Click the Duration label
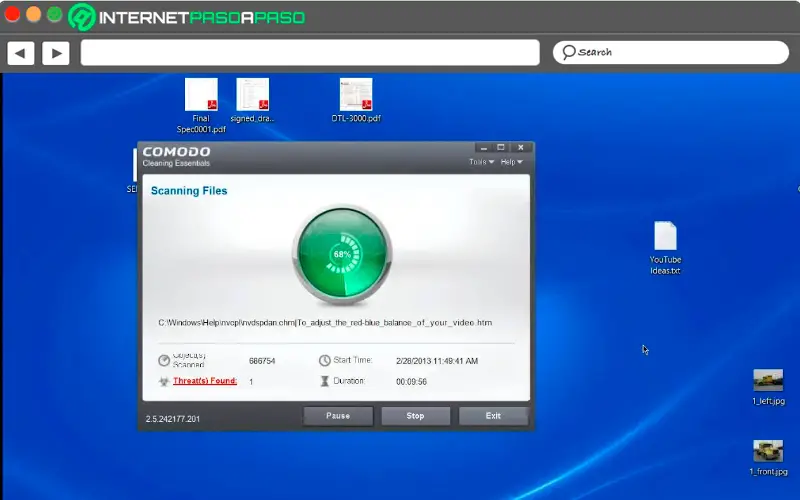The image size is (800, 500). [x=349, y=381]
